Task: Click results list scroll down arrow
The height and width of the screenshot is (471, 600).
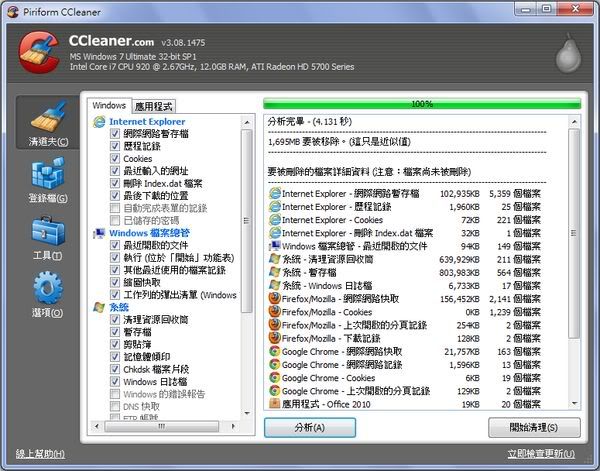Action: [x=574, y=403]
